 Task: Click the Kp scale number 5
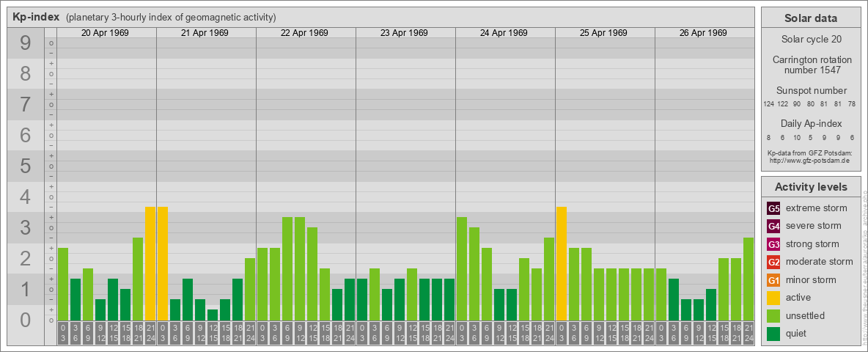pyautogui.click(x=26, y=166)
